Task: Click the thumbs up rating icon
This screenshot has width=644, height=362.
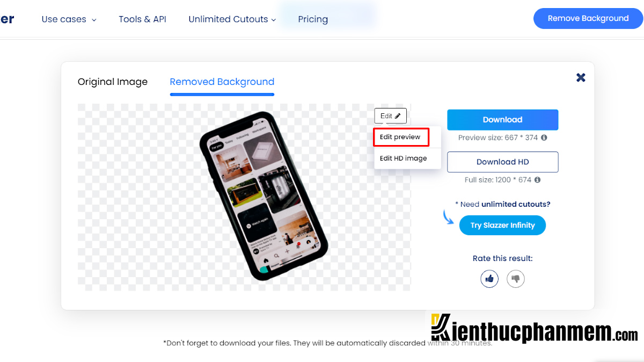Action: [x=489, y=279]
